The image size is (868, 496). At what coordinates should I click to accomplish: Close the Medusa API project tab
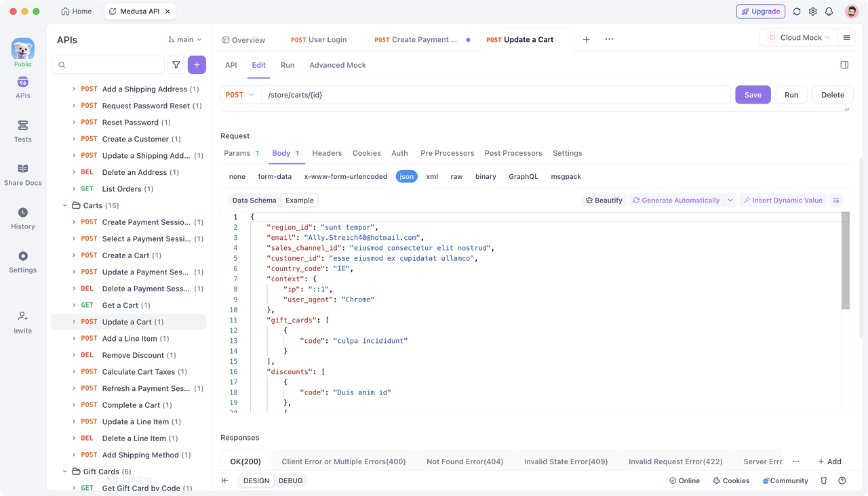click(x=167, y=12)
